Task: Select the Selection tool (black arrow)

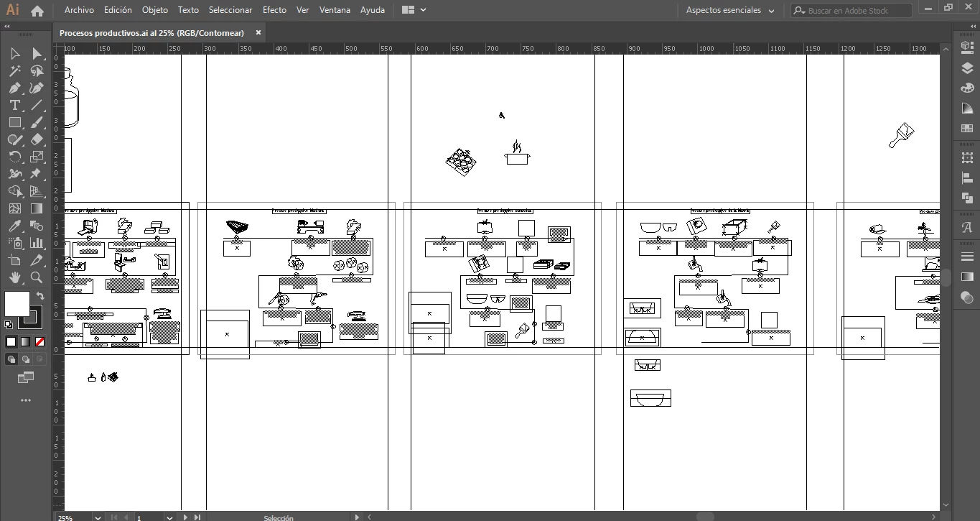Action: coord(15,54)
